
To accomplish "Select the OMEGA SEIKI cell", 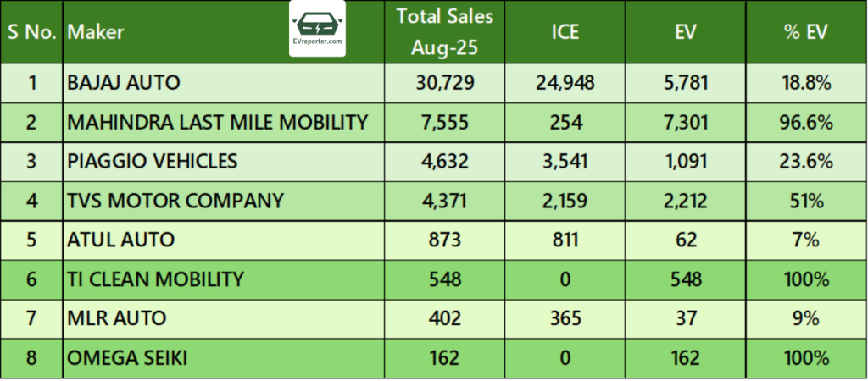I will 127,358.
